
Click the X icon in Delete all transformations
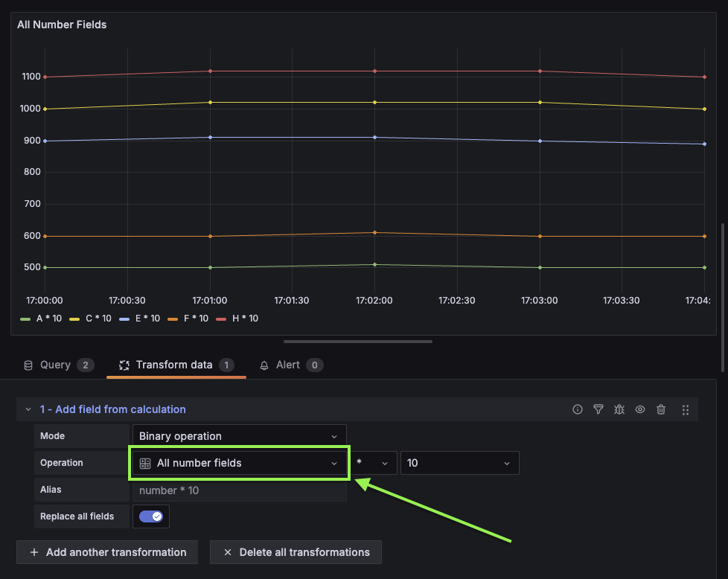click(228, 552)
